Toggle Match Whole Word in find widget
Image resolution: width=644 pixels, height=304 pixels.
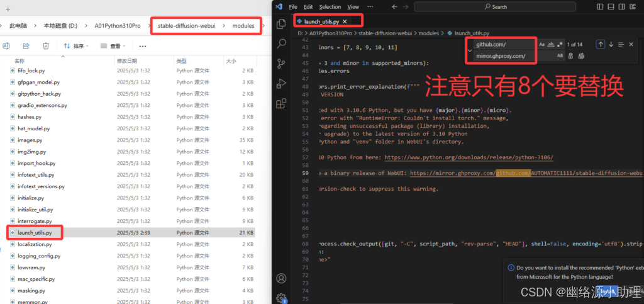(551, 44)
